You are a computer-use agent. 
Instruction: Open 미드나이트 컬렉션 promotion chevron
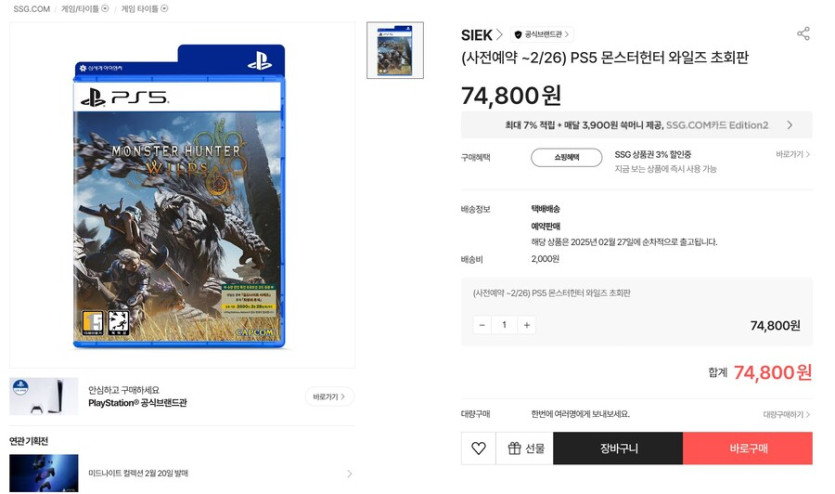[349, 473]
